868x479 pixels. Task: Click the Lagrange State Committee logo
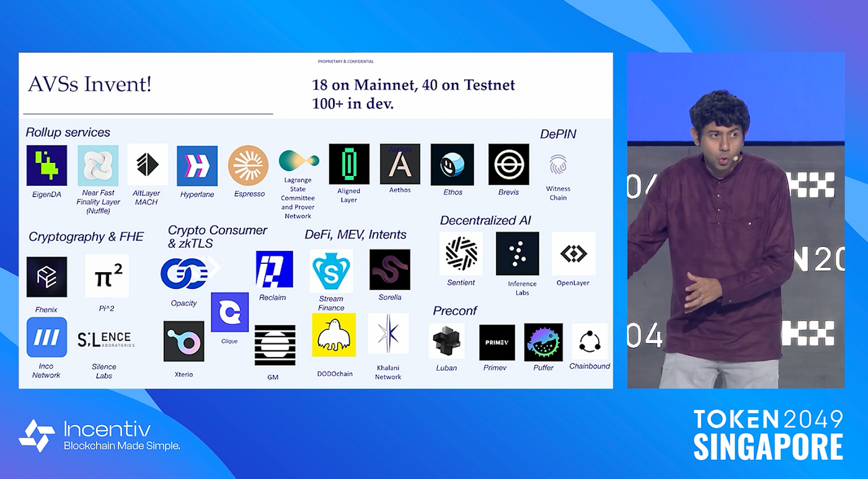(299, 160)
